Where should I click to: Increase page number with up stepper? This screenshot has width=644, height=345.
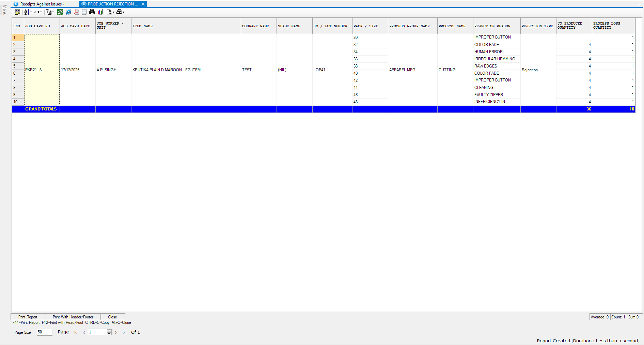tap(109, 331)
